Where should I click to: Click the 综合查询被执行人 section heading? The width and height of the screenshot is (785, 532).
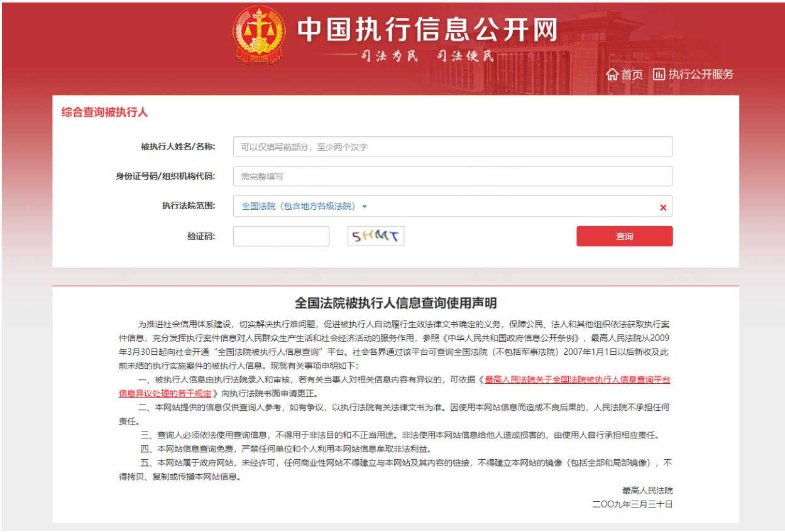click(x=104, y=113)
